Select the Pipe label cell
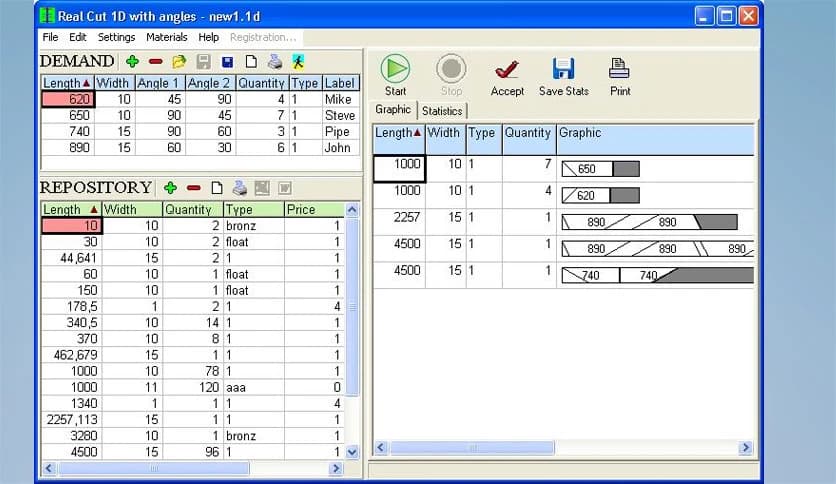This screenshot has height=484, width=836. [340, 131]
